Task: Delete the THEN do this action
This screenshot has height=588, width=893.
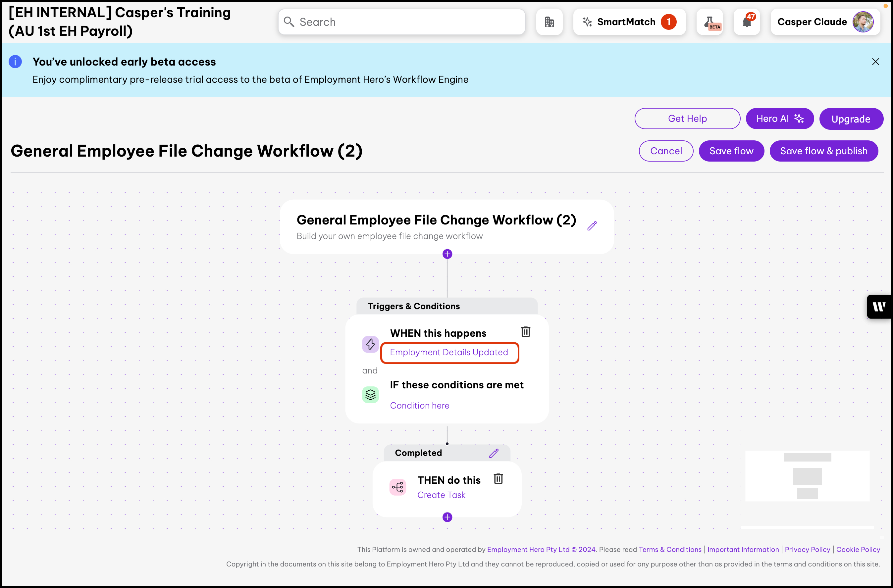Action: coord(498,478)
